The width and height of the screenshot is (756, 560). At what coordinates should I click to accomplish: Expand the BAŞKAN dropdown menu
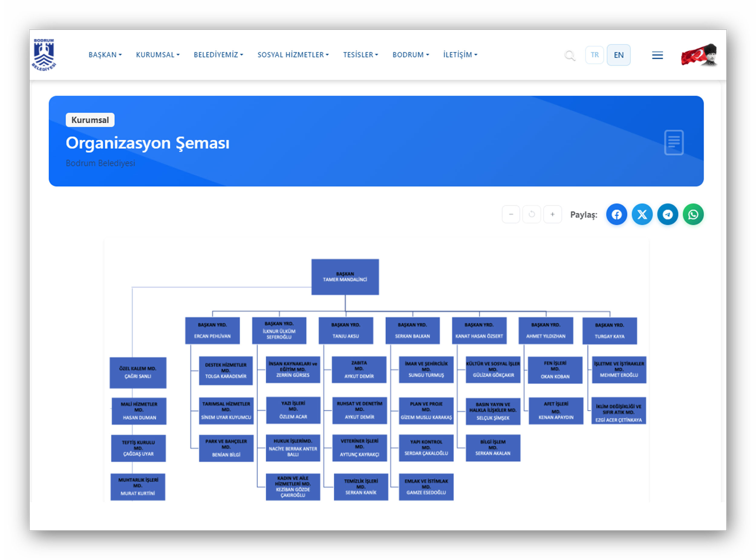coord(105,55)
